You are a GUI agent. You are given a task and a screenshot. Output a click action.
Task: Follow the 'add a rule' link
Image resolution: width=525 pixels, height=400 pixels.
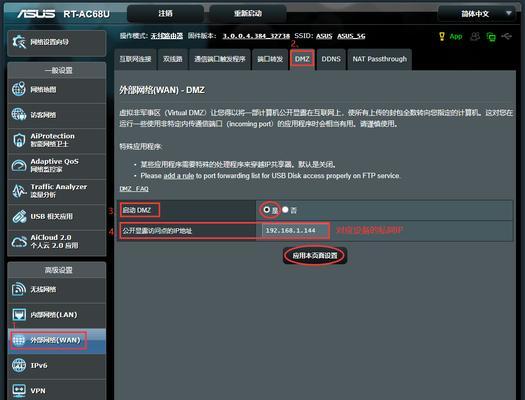pos(179,176)
